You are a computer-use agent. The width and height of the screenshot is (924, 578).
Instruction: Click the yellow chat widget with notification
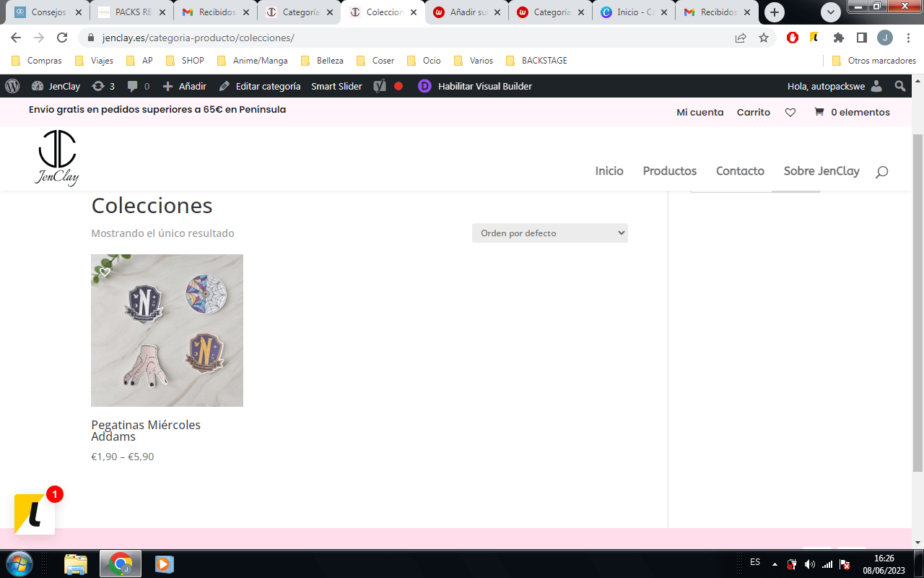(35, 514)
